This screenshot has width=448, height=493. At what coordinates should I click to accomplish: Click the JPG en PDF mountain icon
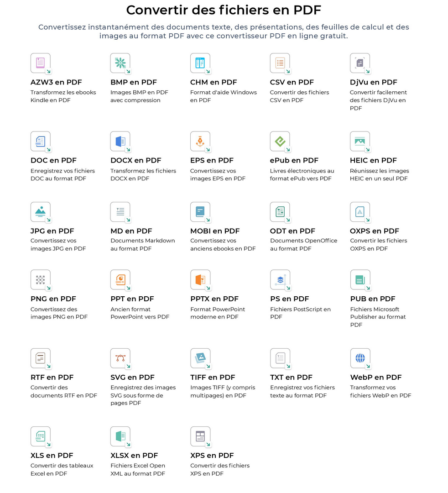(41, 212)
